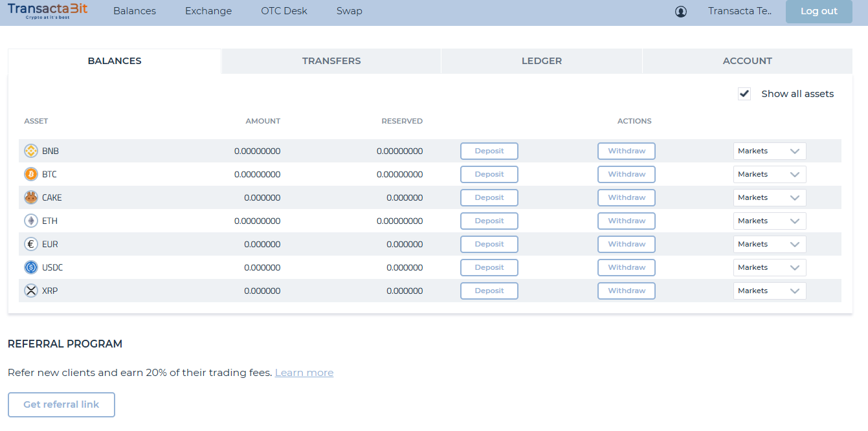The image size is (868, 431).
Task: Follow the Learn more referral link
Action: pos(304,373)
